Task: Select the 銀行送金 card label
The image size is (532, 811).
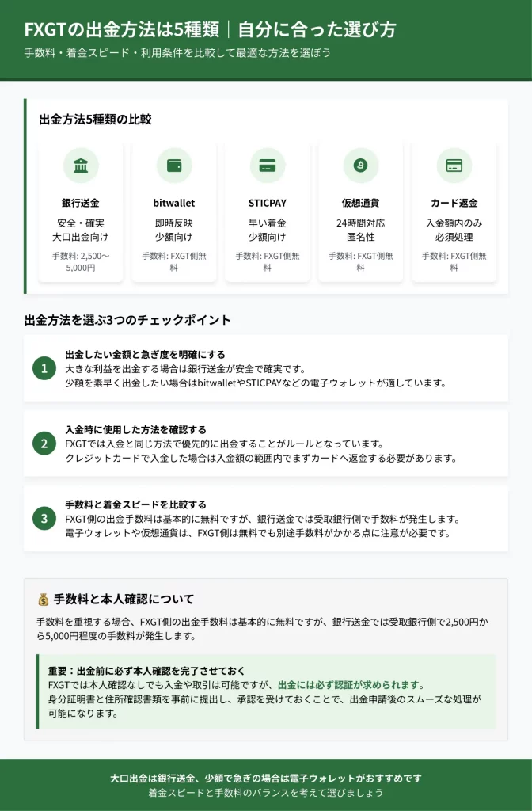Action: click(81, 203)
